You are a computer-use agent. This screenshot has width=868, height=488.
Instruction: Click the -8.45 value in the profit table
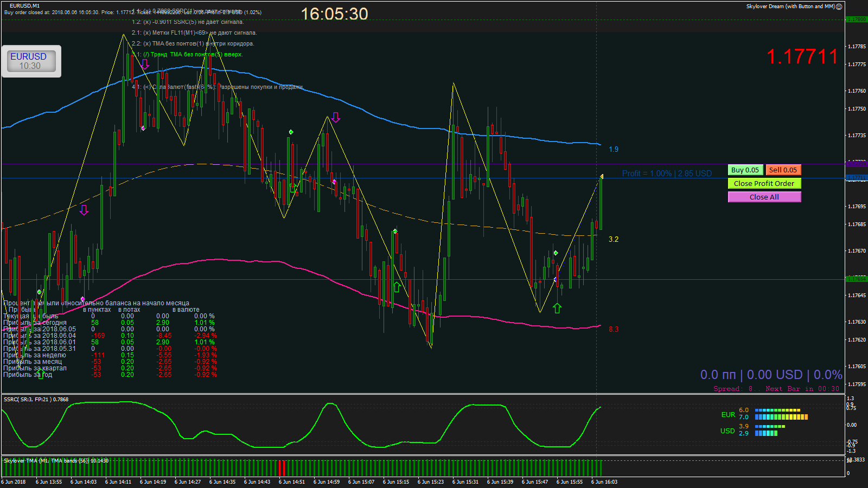click(x=164, y=336)
